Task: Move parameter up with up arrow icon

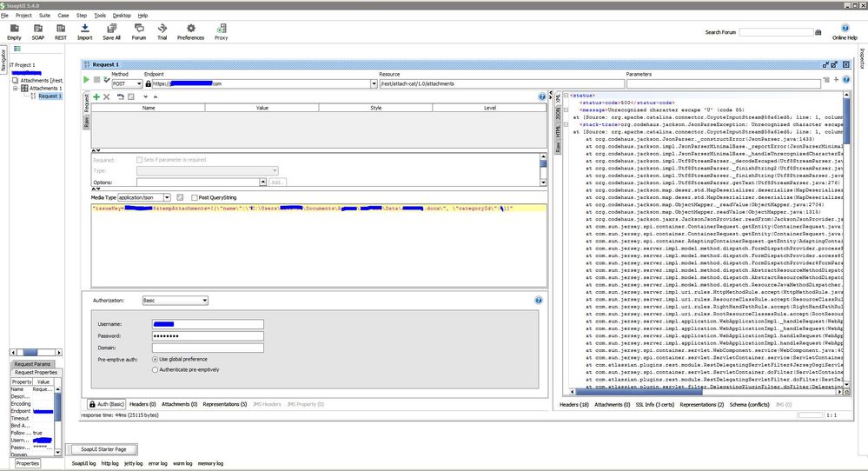Action: pos(156,96)
